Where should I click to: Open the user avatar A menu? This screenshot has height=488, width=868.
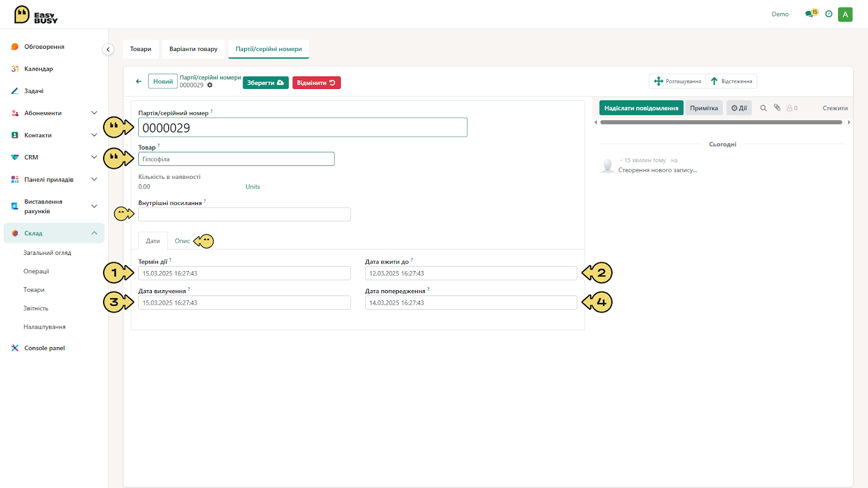845,15
